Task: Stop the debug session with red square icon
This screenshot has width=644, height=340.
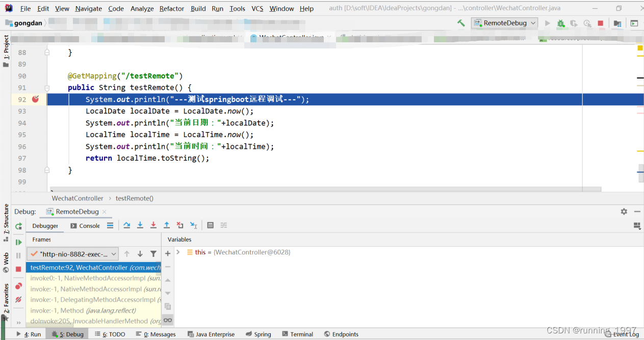Action: [18, 268]
